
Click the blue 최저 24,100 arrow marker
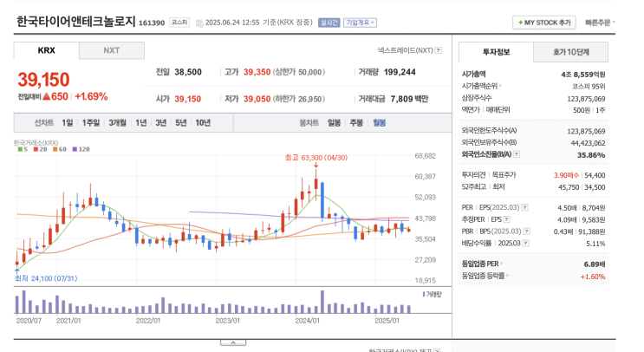pyautogui.click(x=16, y=271)
